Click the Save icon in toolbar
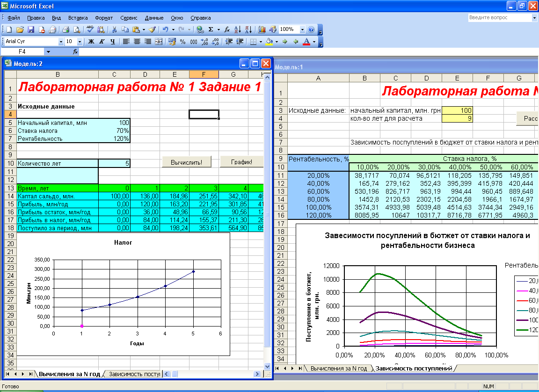The width and height of the screenshot is (539, 392). coord(31,29)
